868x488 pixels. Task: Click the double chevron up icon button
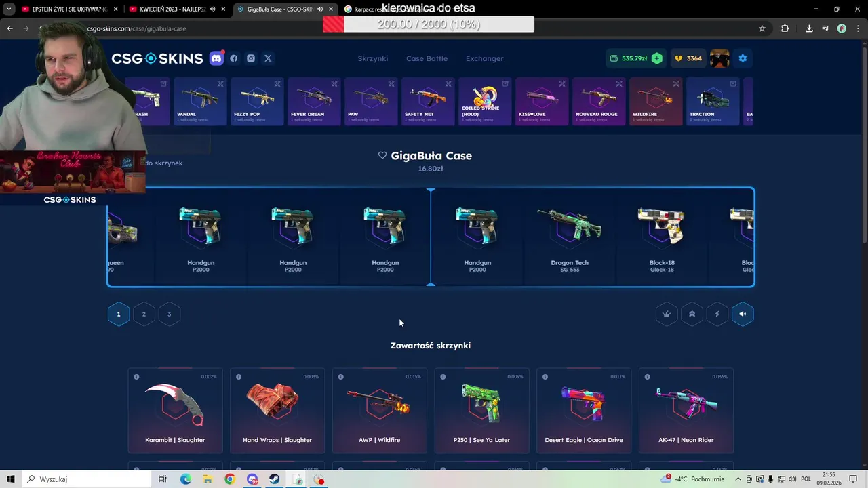692,314
